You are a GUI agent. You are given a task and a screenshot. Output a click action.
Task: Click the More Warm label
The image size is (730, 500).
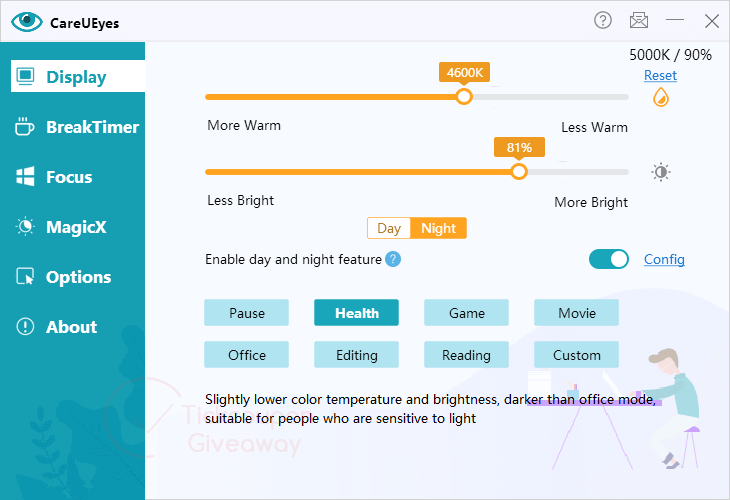click(x=244, y=125)
